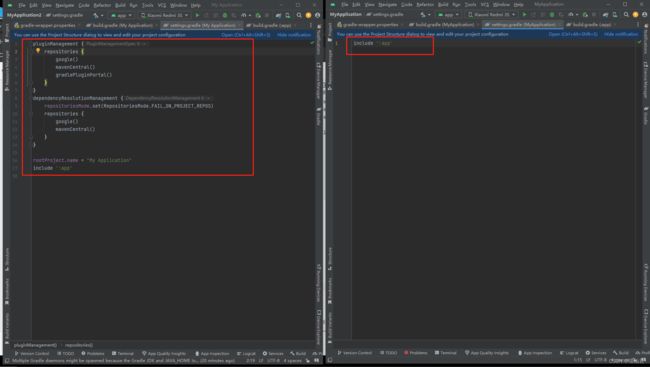Viewport: 650px width, 367px height.
Task: Open Services tool window in right window
Action: coord(596,353)
